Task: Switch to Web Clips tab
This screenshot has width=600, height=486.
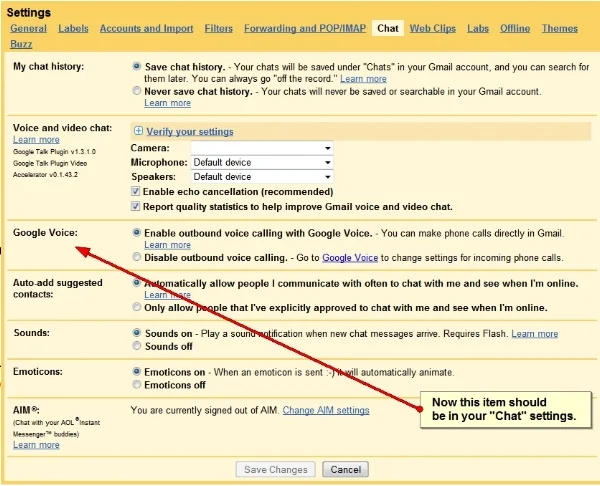Action: tap(433, 28)
